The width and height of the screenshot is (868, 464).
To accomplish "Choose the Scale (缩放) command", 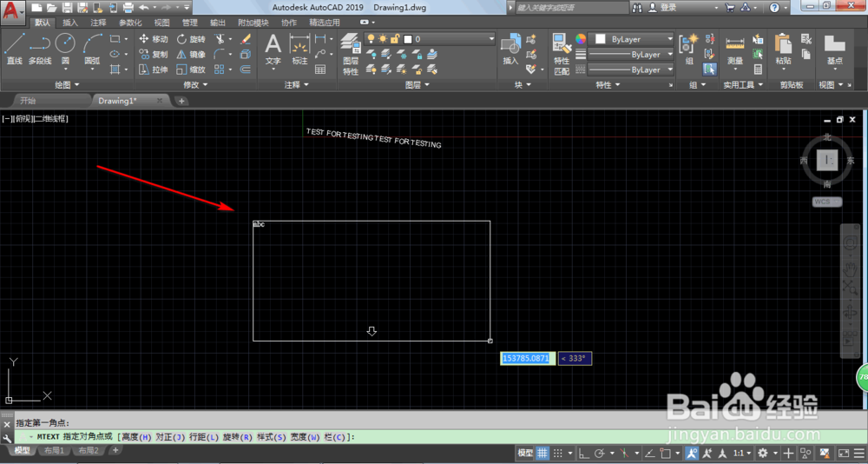I will click(x=191, y=70).
